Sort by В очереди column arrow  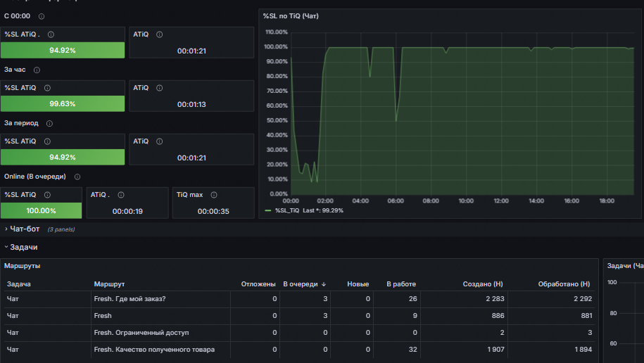click(324, 284)
